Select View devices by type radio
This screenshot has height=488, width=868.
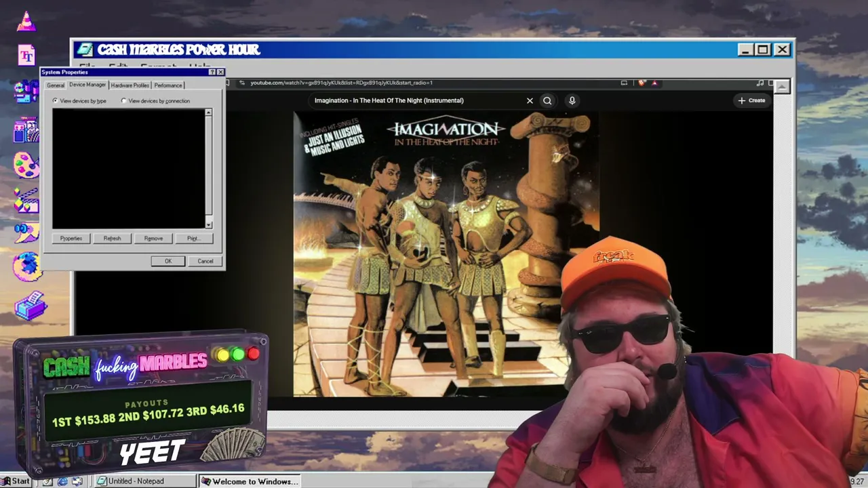tap(55, 101)
